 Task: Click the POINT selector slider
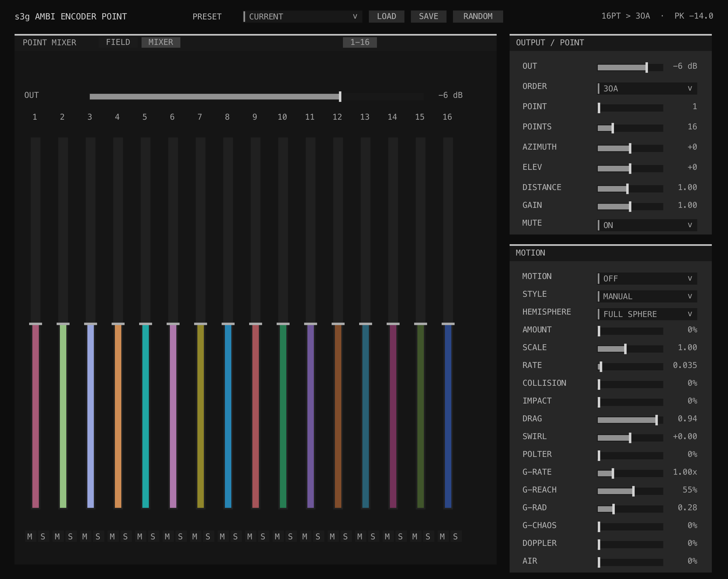(x=630, y=108)
